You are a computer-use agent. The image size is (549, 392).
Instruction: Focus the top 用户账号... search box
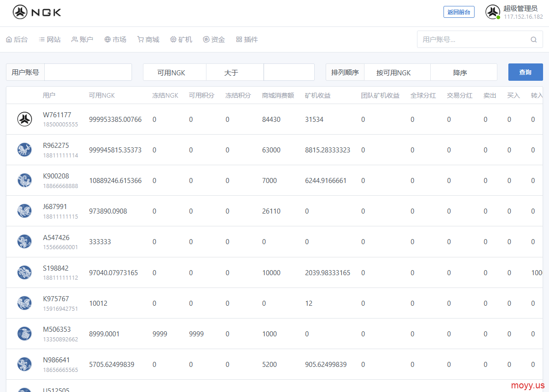coord(480,40)
